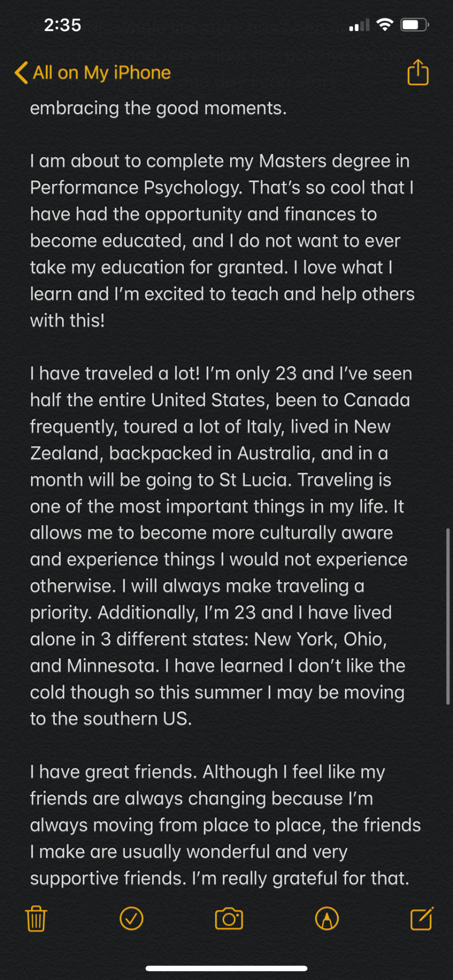This screenshot has height=980, width=453.
Task: Tap the cellular signal bars
Action: click(x=359, y=24)
